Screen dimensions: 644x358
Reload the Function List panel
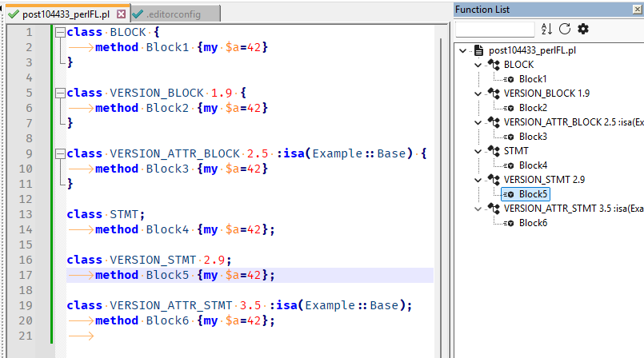pyautogui.click(x=565, y=29)
